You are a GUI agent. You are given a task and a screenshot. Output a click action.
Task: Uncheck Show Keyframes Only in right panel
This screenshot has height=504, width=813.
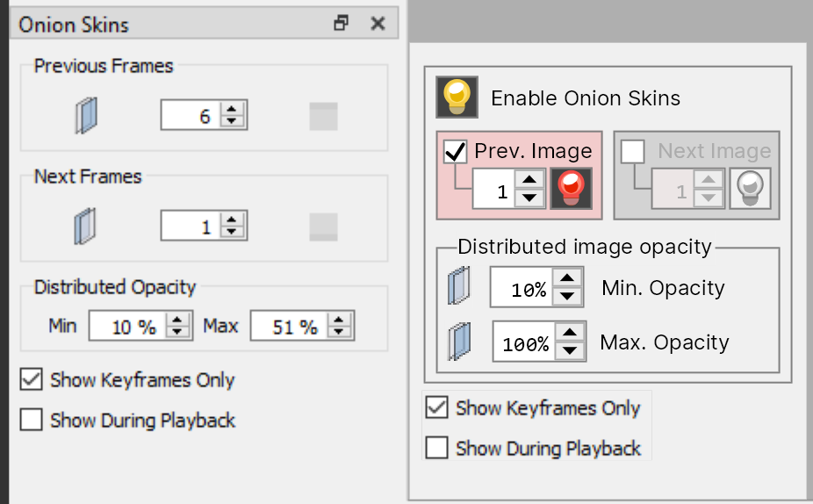click(436, 407)
